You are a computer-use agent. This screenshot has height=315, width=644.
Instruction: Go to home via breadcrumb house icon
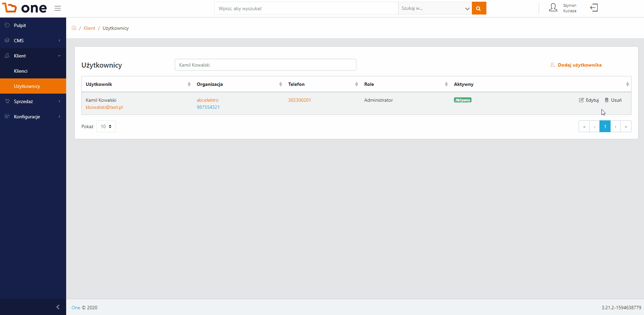74,28
